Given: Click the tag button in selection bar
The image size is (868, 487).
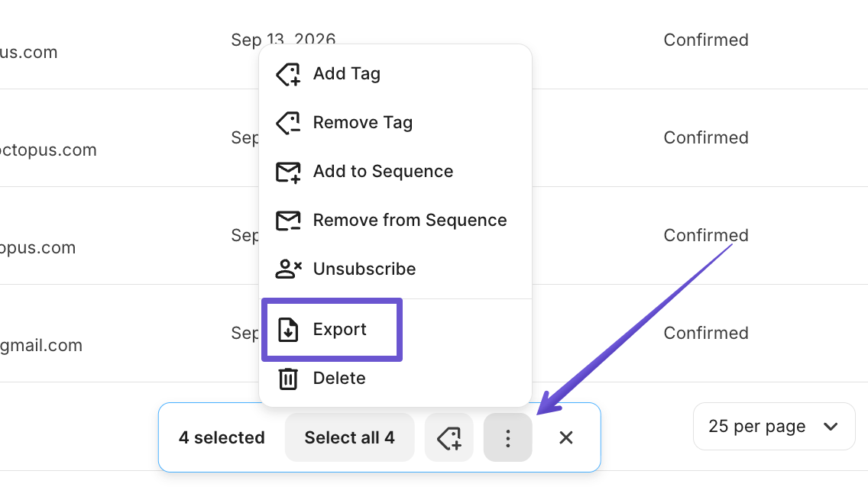Looking at the screenshot, I should (x=449, y=438).
